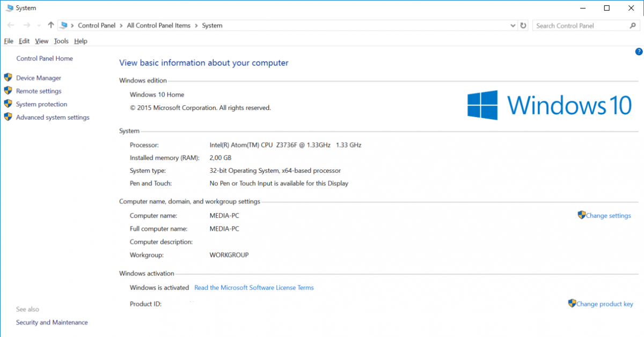This screenshot has height=337, width=644.
Task: Expand the address bar history dropdown
Action: click(513, 25)
